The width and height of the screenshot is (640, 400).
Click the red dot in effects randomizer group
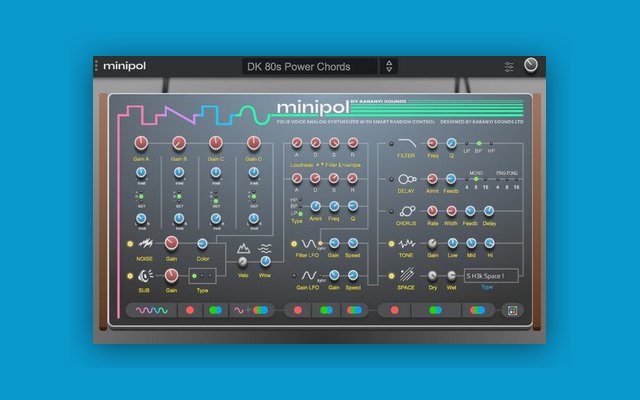(395, 311)
